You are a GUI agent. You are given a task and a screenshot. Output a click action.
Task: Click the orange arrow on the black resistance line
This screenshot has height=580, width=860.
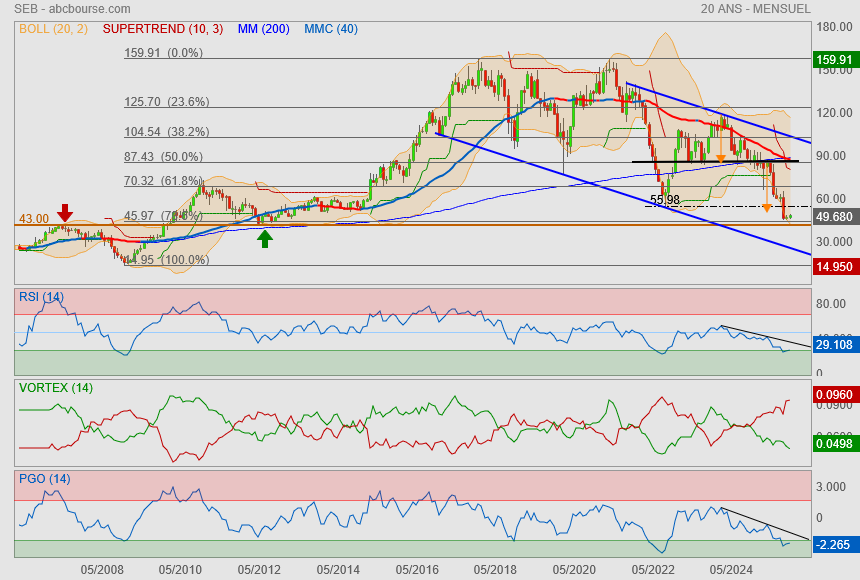(721, 158)
